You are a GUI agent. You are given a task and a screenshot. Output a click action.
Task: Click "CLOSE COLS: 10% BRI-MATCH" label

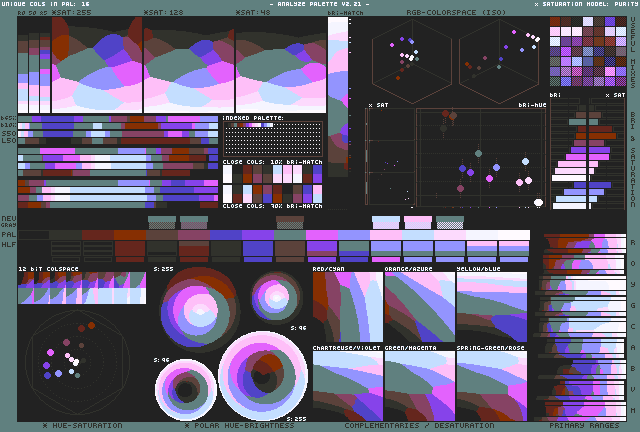pyautogui.click(x=273, y=162)
